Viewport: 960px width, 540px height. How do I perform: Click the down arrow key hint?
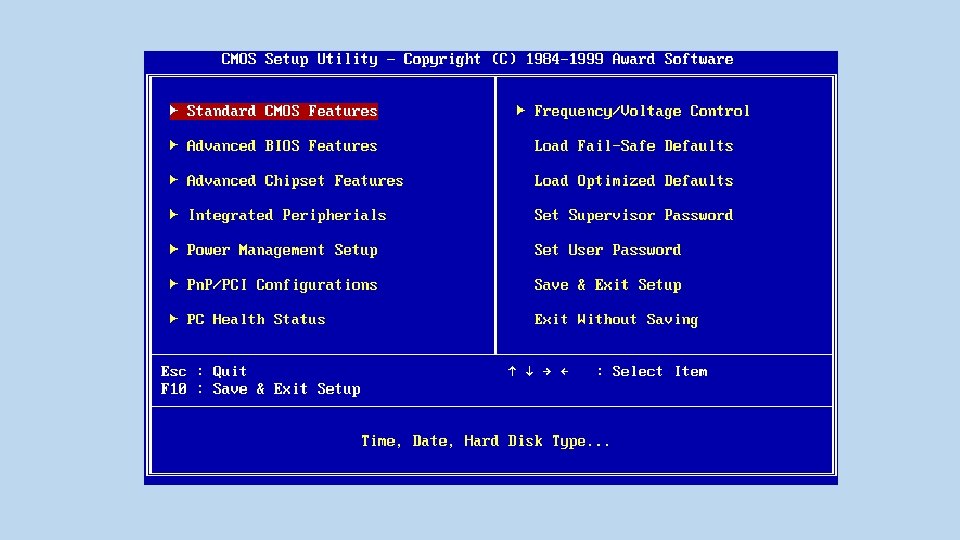[529, 371]
